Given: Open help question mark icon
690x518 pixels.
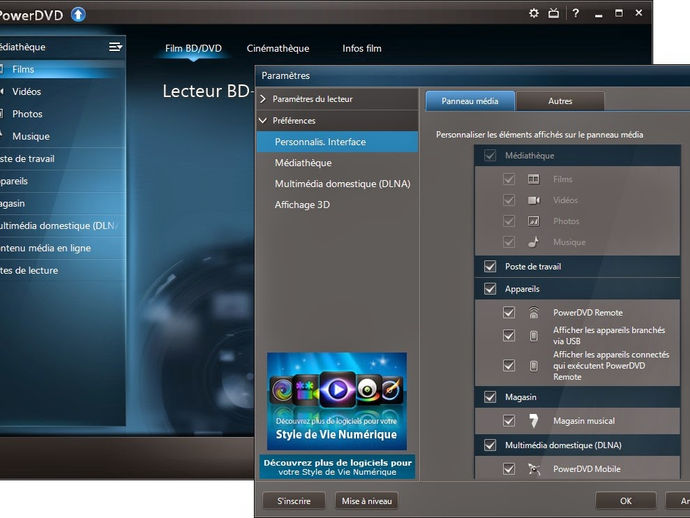Looking at the screenshot, I should (576, 13).
